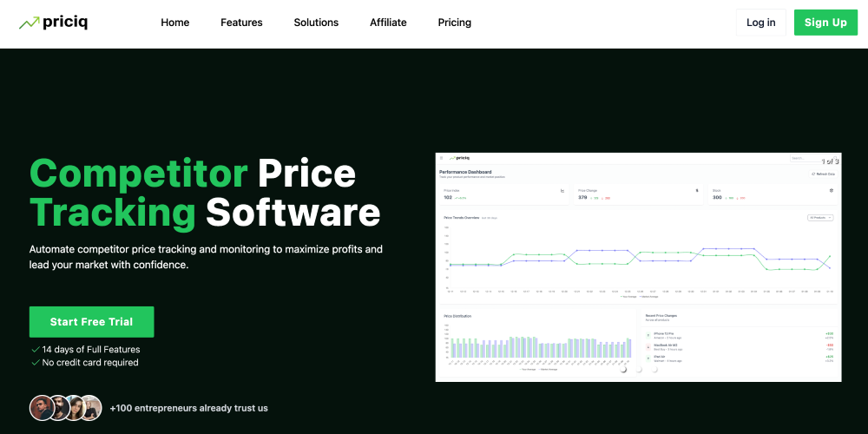Click the Stock card icon
868x434 pixels.
tap(832, 190)
